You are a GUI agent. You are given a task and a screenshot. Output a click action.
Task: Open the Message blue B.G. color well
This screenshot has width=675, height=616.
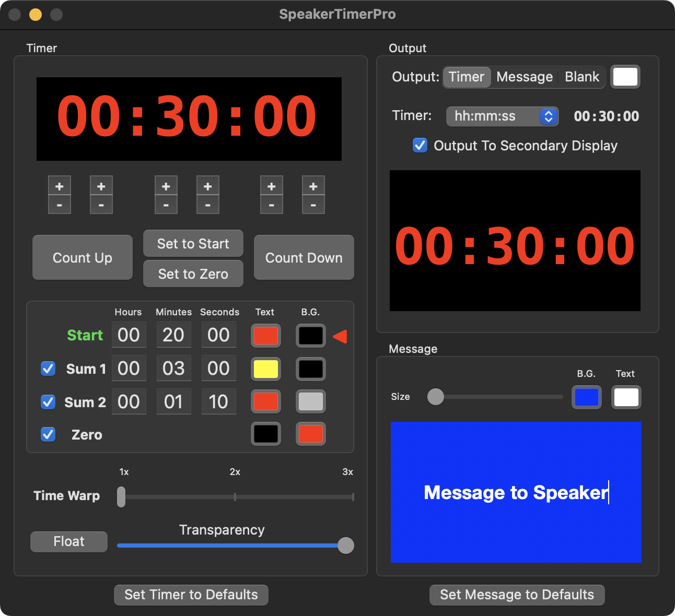click(587, 397)
